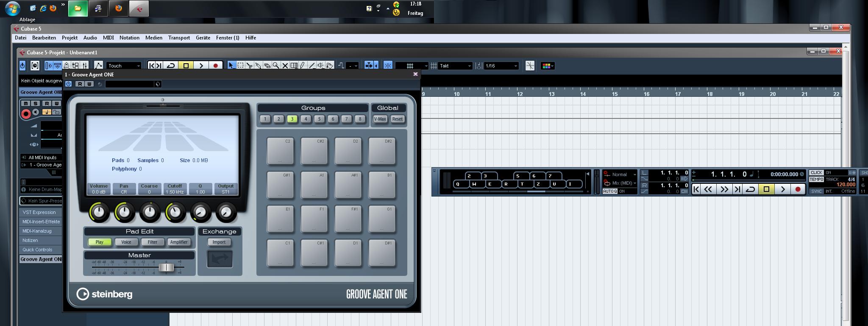
Task: Select the Draw pencil tool
Action: pos(303,65)
